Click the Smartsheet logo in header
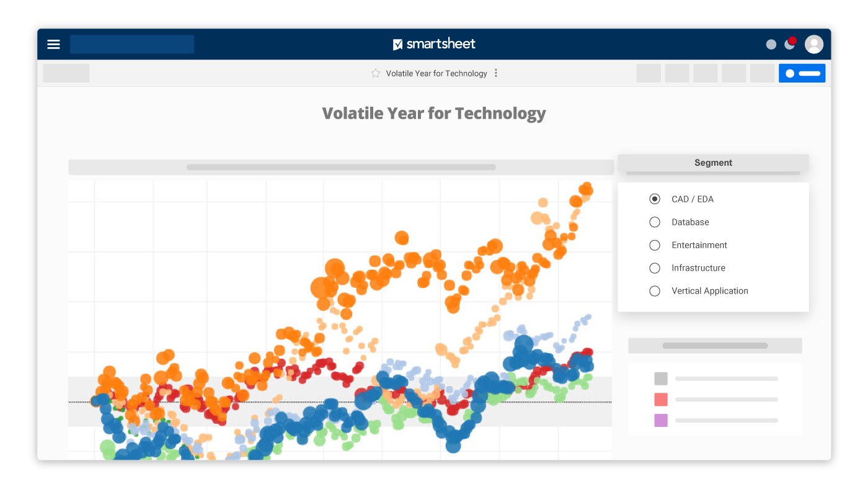This screenshot has width=868, height=489. pyautogui.click(x=434, y=44)
